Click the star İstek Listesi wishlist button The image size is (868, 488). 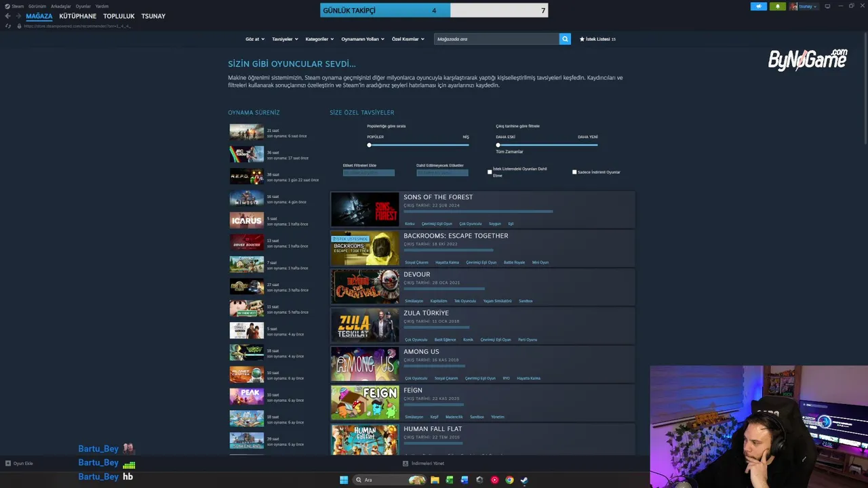[x=597, y=39]
